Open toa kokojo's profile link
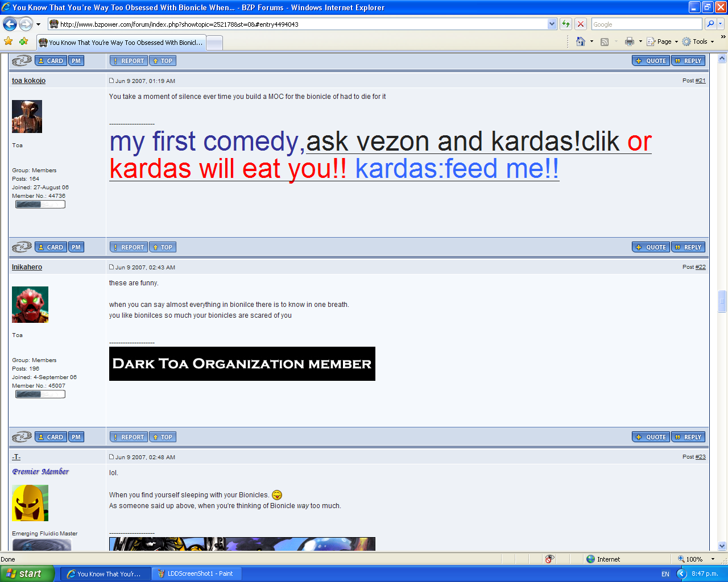This screenshot has width=728, height=582. tap(28, 81)
